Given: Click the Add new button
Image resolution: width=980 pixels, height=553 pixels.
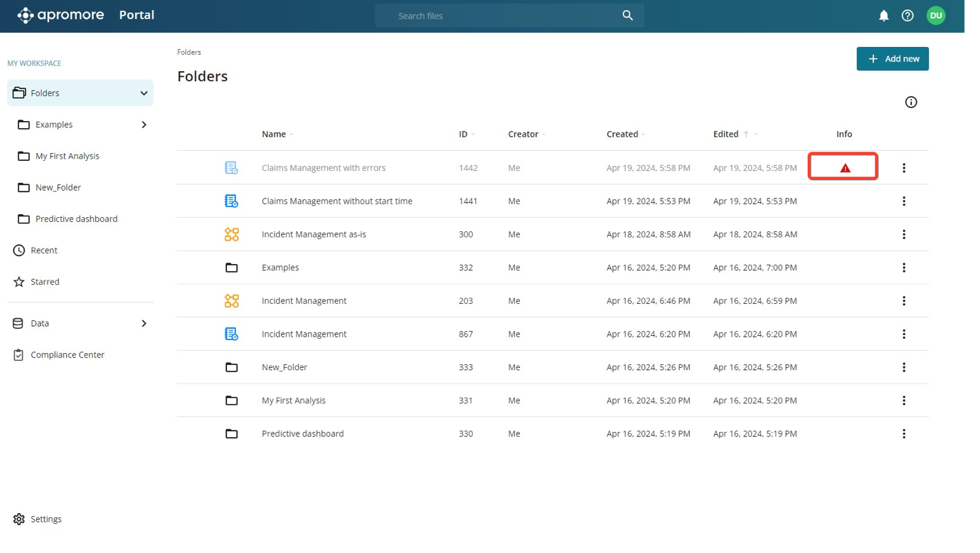Looking at the screenshot, I should 893,59.
